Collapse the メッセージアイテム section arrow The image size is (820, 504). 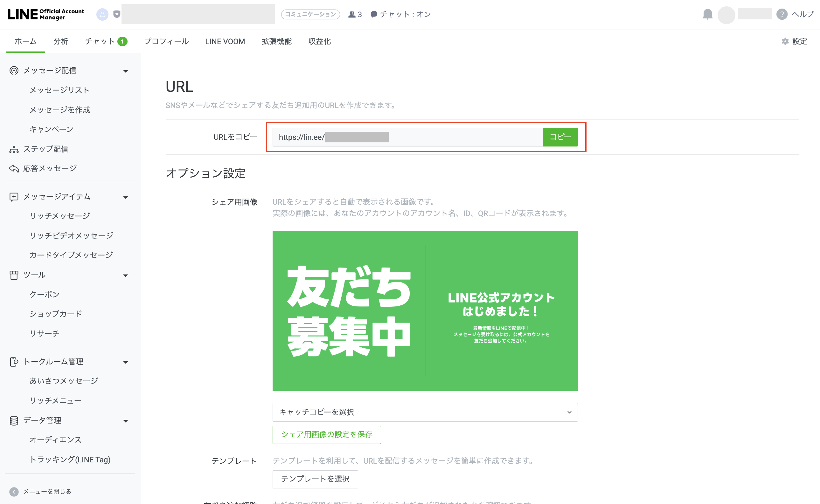click(125, 197)
